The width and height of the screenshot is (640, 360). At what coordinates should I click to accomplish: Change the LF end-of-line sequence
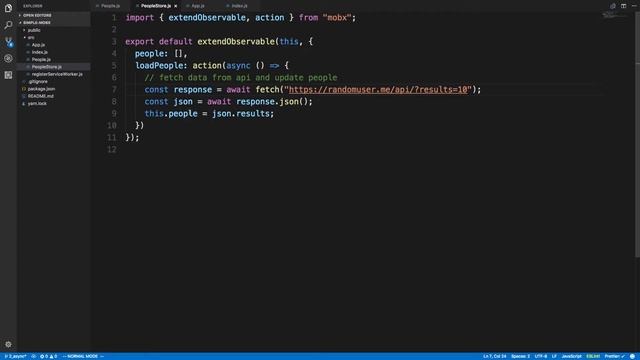(x=554, y=356)
